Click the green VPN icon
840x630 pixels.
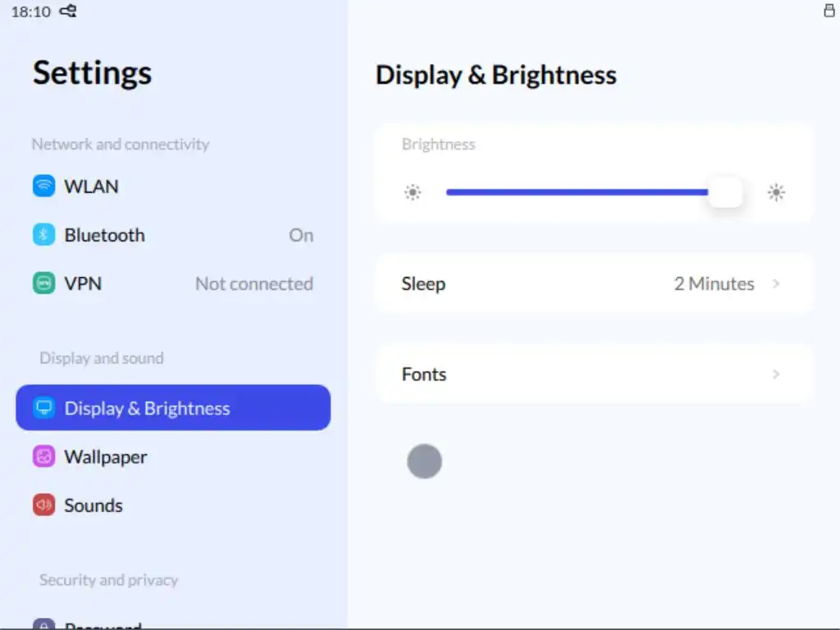click(x=43, y=284)
